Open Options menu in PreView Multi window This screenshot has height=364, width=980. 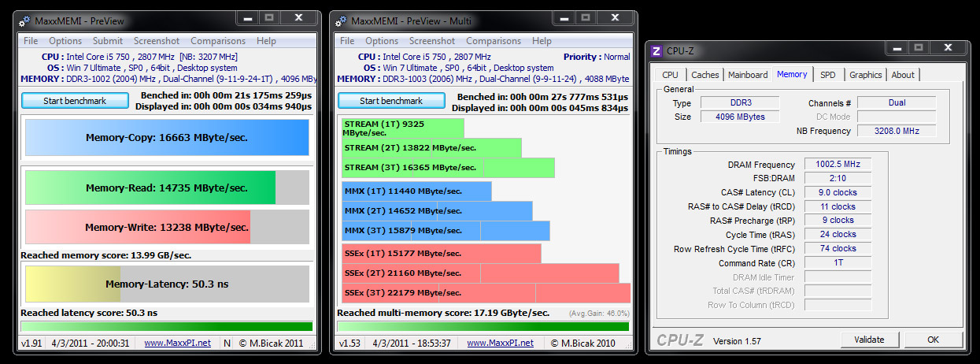(382, 41)
